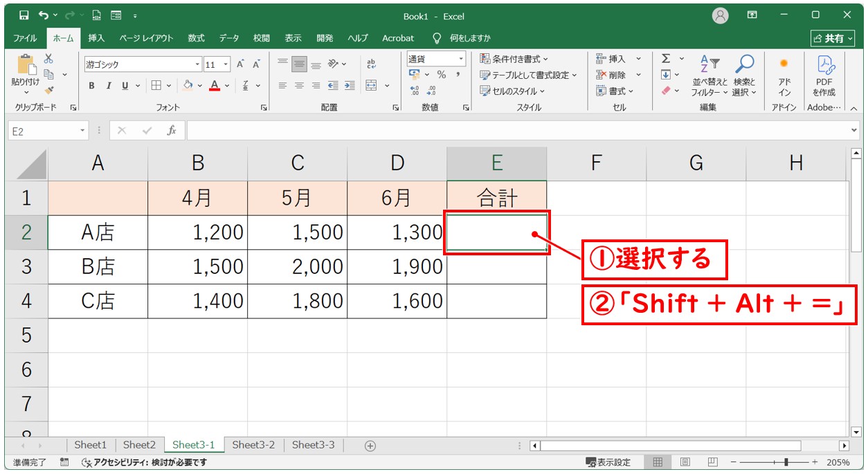Select the Sheet3-2 worksheet tab
This screenshot has width=868, height=474.
pos(253,445)
